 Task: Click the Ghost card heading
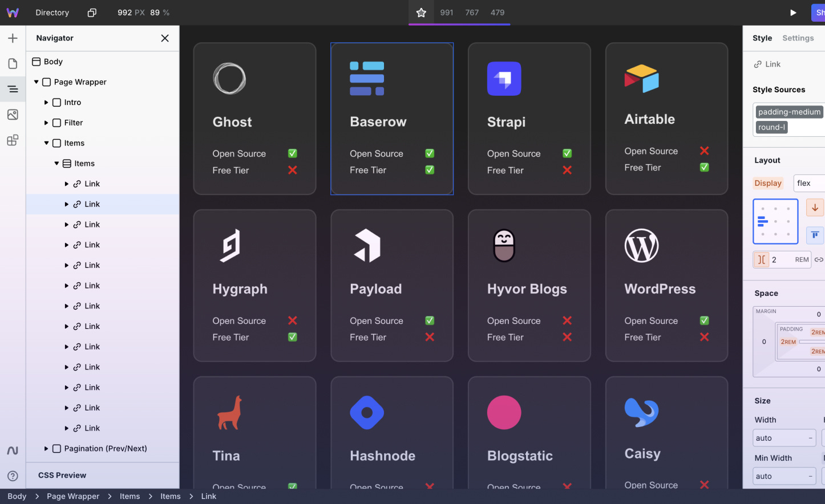click(232, 122)
